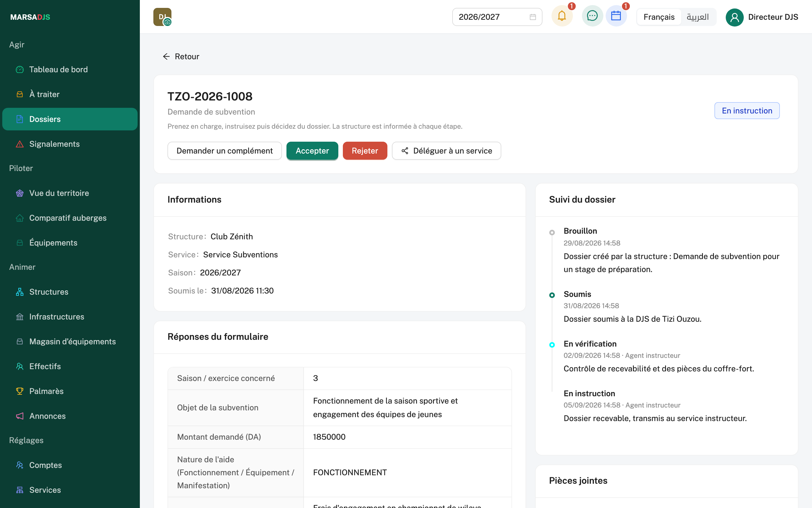Screen dimensions: 812x508
Task: Click the FONCTIONNEMENT table cell
Action: [x=407, y=472]
